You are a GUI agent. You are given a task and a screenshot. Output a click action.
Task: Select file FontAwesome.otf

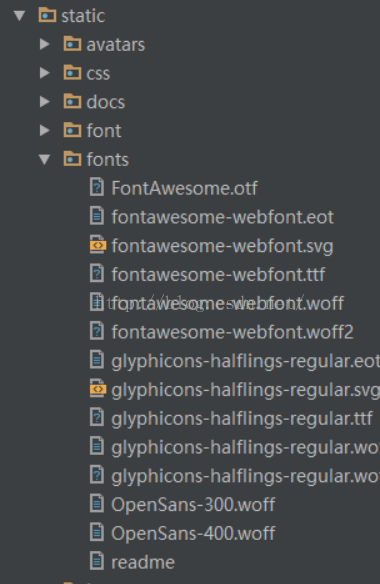(184, 188)
